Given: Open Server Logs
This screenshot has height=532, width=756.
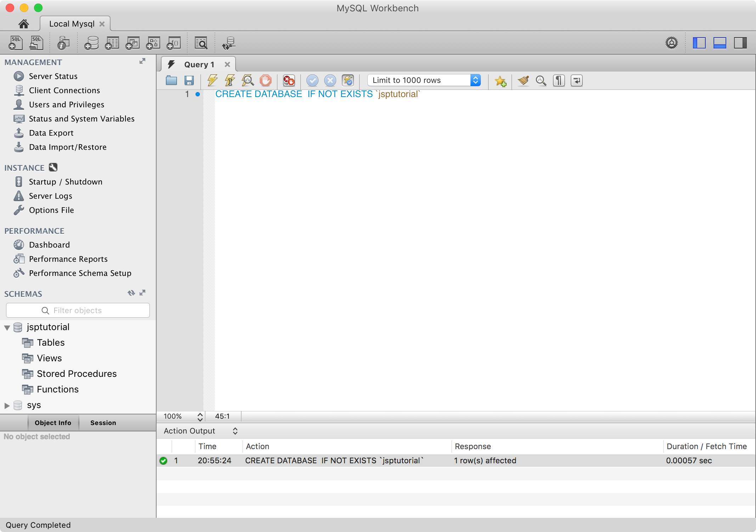Looking at the screenshot, I should pos(51,196).
